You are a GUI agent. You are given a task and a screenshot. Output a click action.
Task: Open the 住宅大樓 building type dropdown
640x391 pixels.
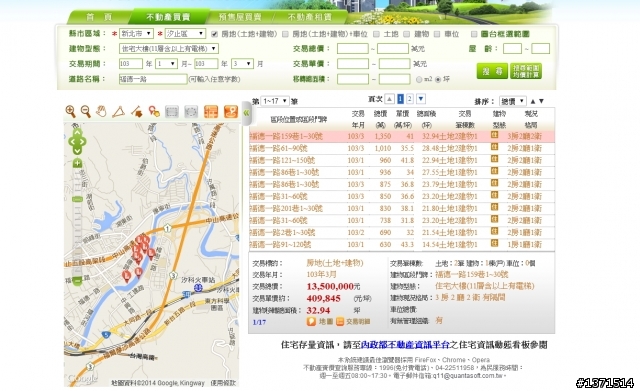click(x=169, y=49)
